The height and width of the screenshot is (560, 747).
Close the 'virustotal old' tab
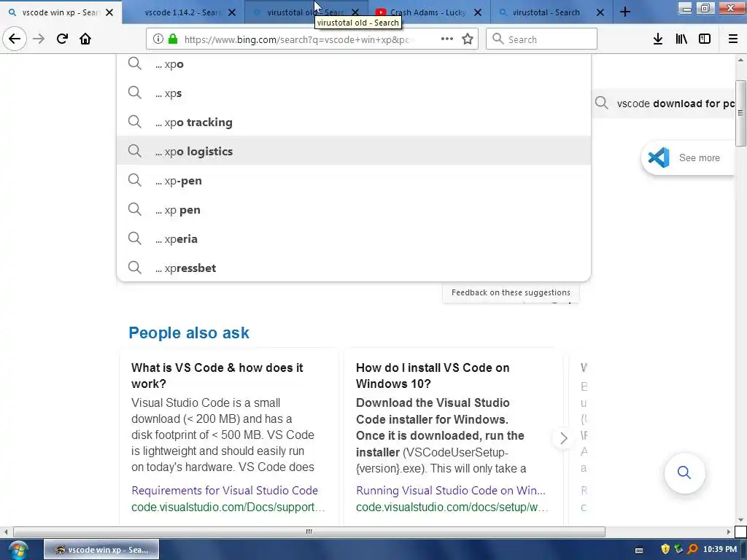(x=355, y=12)
